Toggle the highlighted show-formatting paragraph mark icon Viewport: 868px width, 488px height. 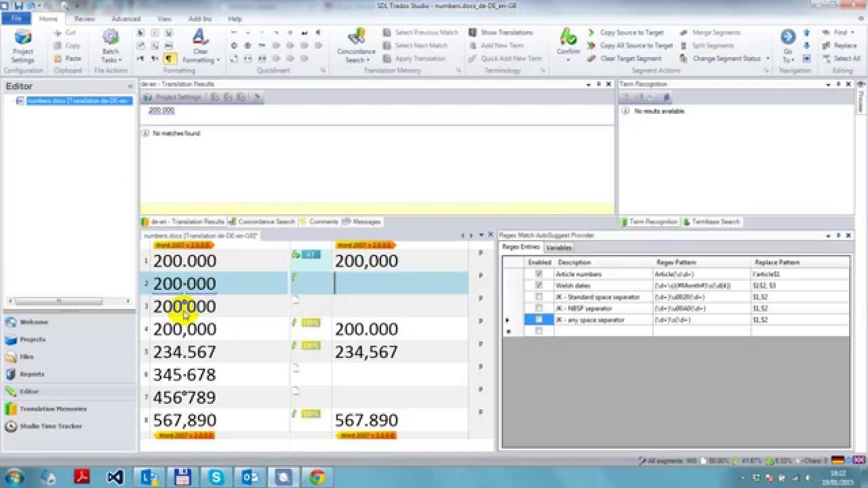(169, 58)
